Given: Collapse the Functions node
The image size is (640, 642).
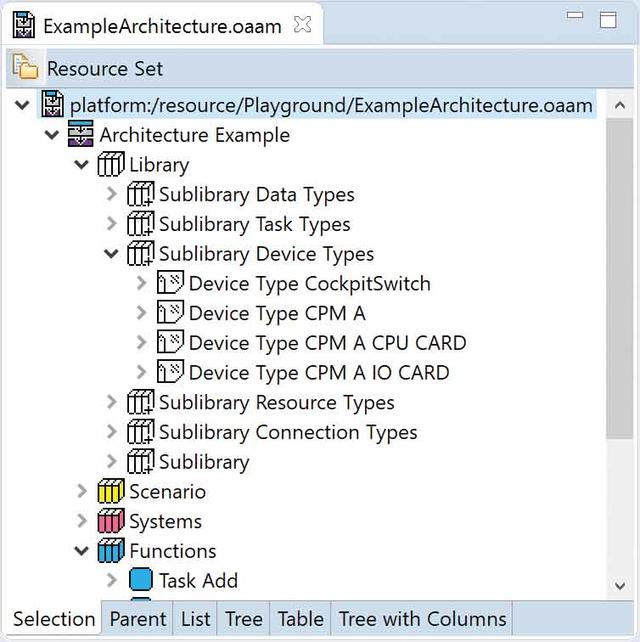Looking at the screenshot, I should click(x=82, y=551).
